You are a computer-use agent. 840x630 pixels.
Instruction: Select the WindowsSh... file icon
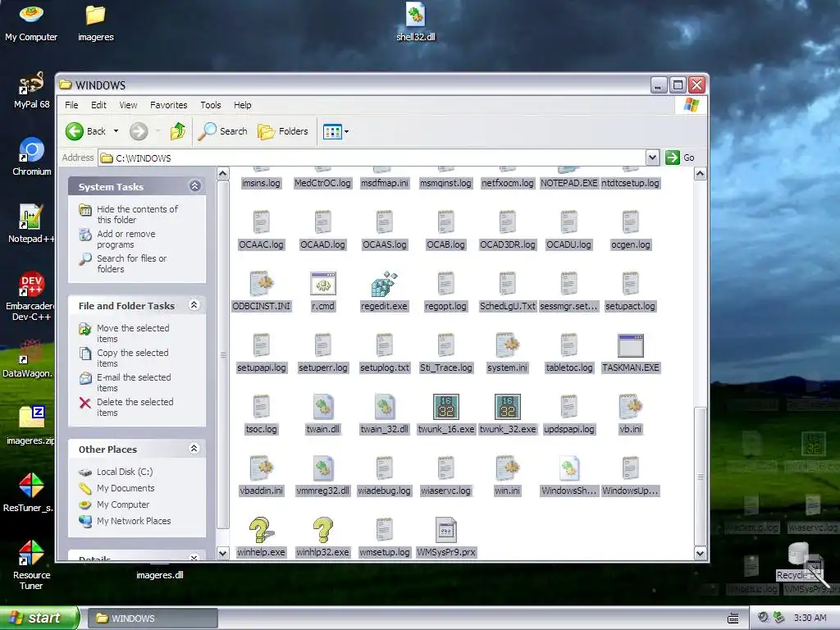pyautogui.click(x=569, y=468)
